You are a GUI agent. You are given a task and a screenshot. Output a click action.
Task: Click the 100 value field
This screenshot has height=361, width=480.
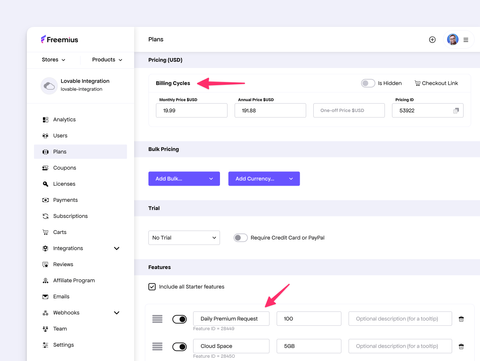tap(309, 319)
